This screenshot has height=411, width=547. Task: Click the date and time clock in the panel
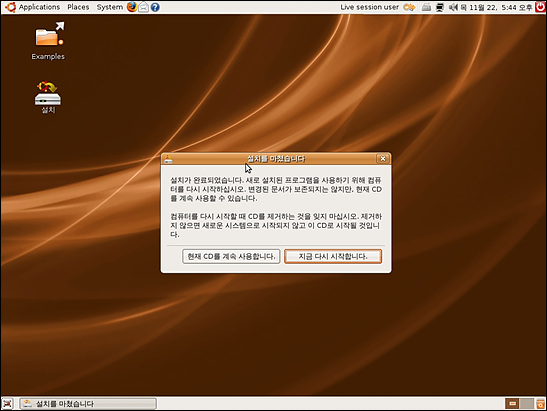[497, 7]
